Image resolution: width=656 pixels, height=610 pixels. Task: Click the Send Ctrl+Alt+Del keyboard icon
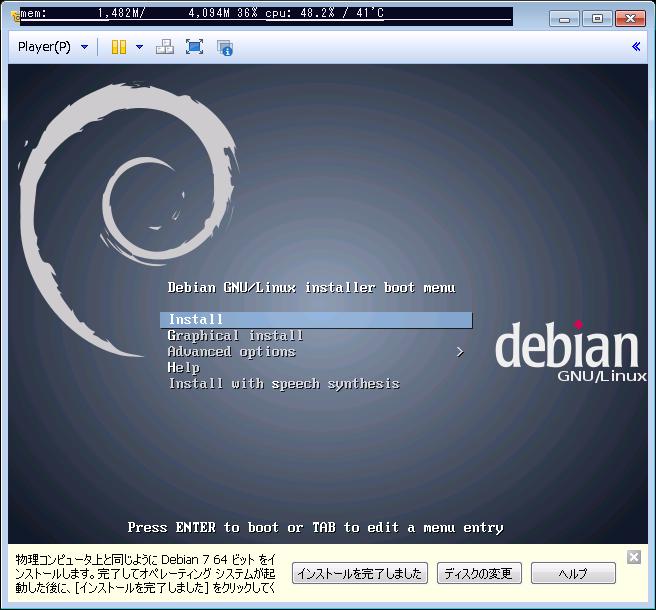point(165,47)
